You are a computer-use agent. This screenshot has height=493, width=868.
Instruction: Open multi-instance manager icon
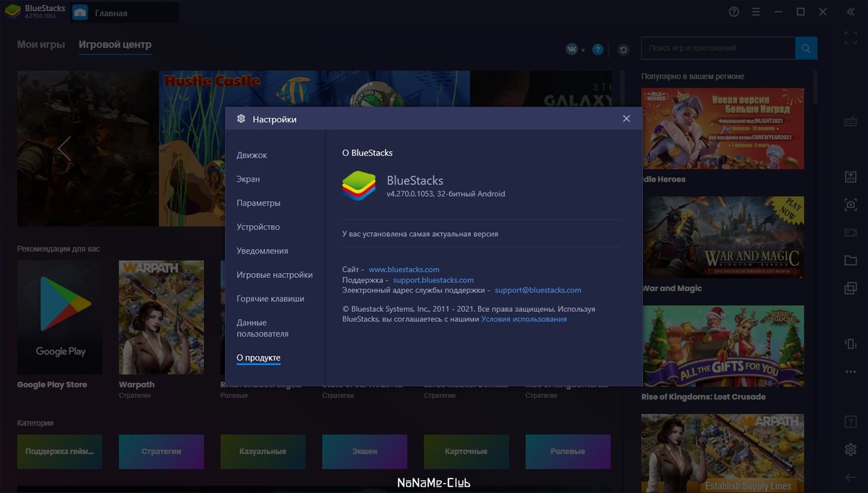pyautogui.click(x=851, y=287)
